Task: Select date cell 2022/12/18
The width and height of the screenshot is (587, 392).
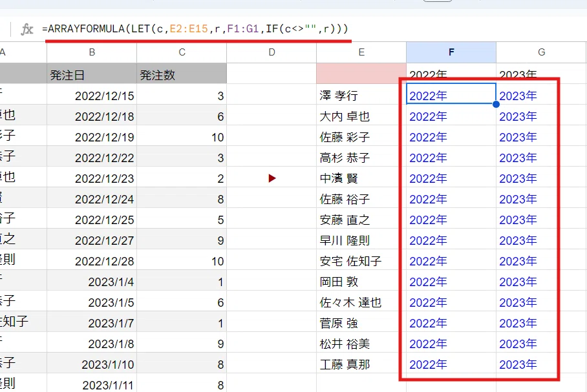Action: [x=92, y=115]
